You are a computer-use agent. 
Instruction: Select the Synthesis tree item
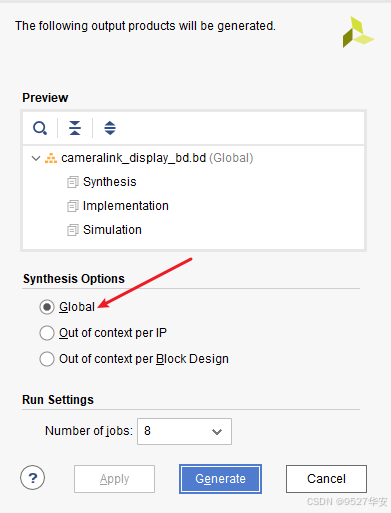[109, 182]
